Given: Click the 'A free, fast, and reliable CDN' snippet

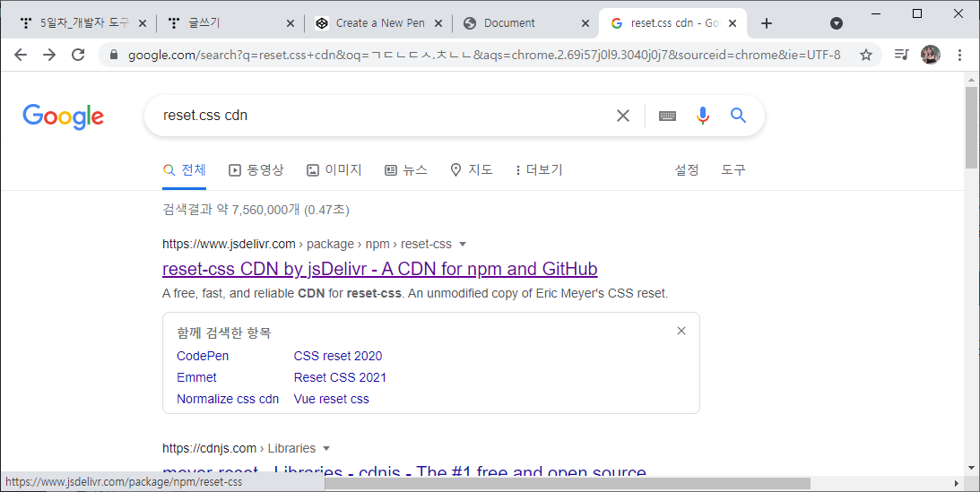Looking at the screenshot, I should (415, 293).
